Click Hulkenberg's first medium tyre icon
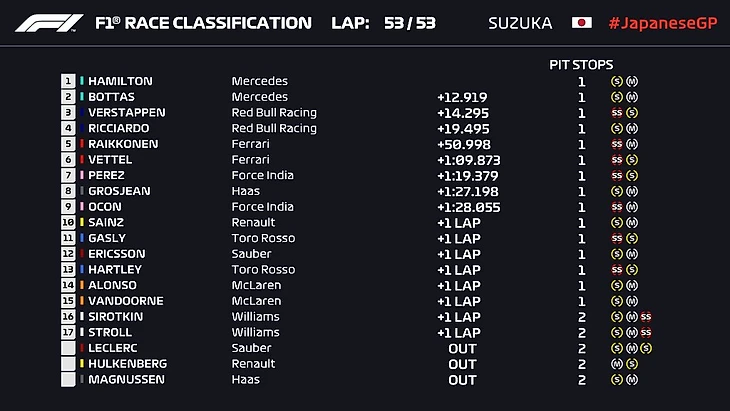 click(617, 364)
